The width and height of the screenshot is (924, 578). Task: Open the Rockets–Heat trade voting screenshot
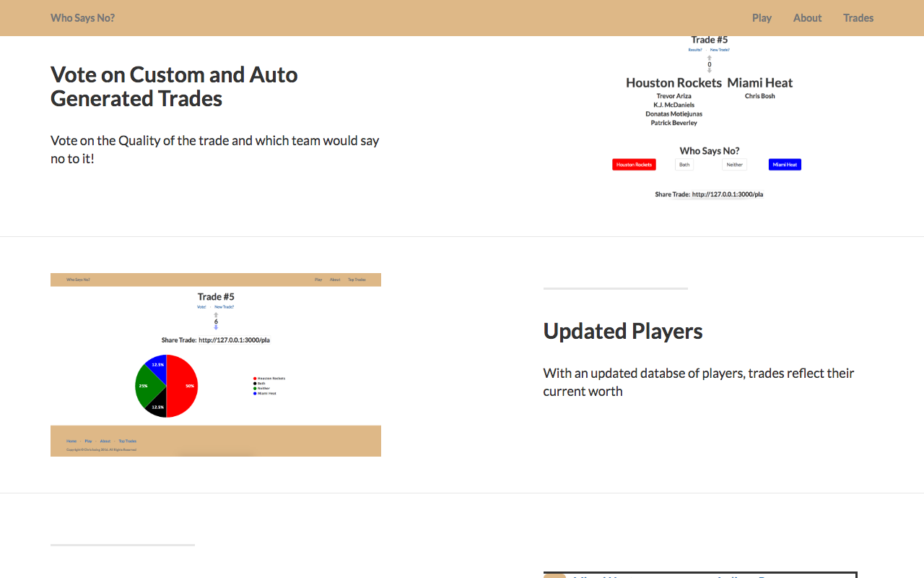pos(709,118)
